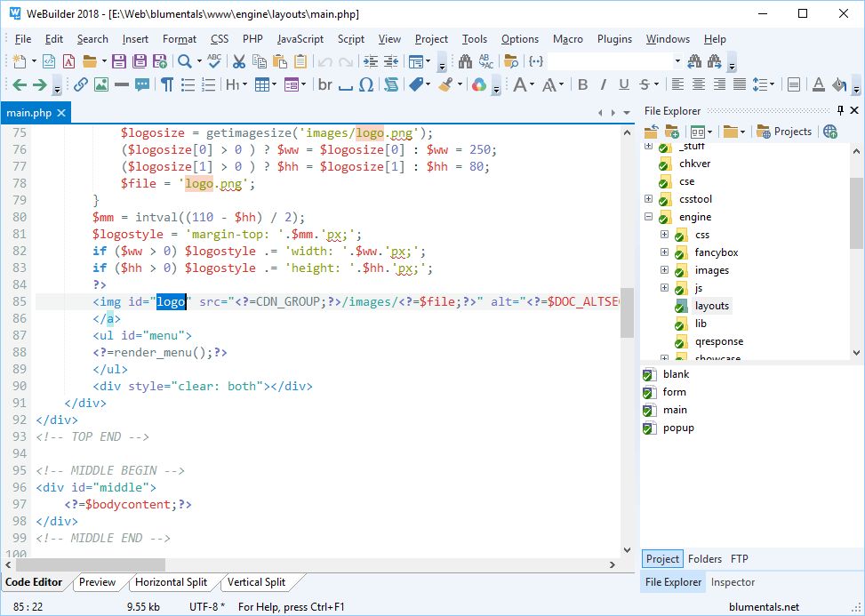Click the Omega special character icon
This screenshot has width=865, height=616.
coord(365,84)
